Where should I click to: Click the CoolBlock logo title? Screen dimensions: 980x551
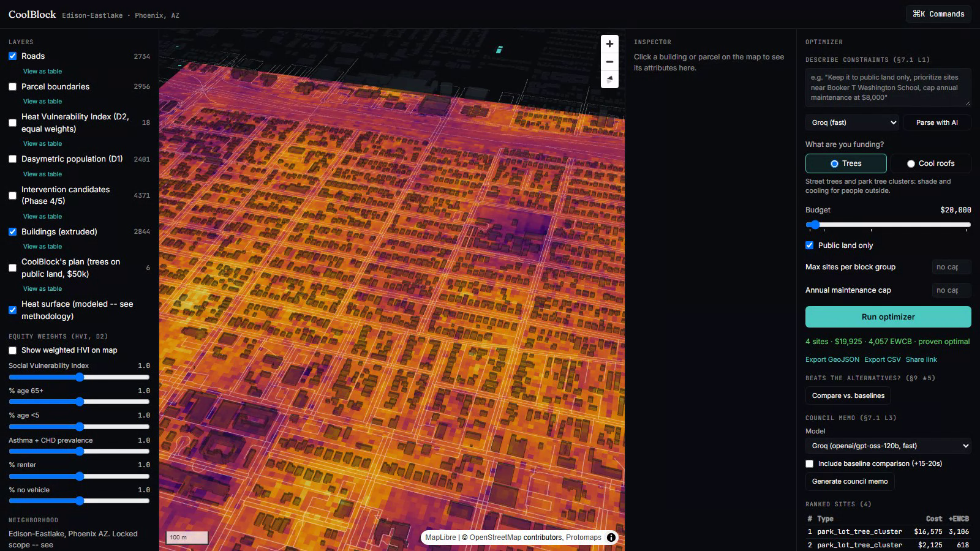32,14
